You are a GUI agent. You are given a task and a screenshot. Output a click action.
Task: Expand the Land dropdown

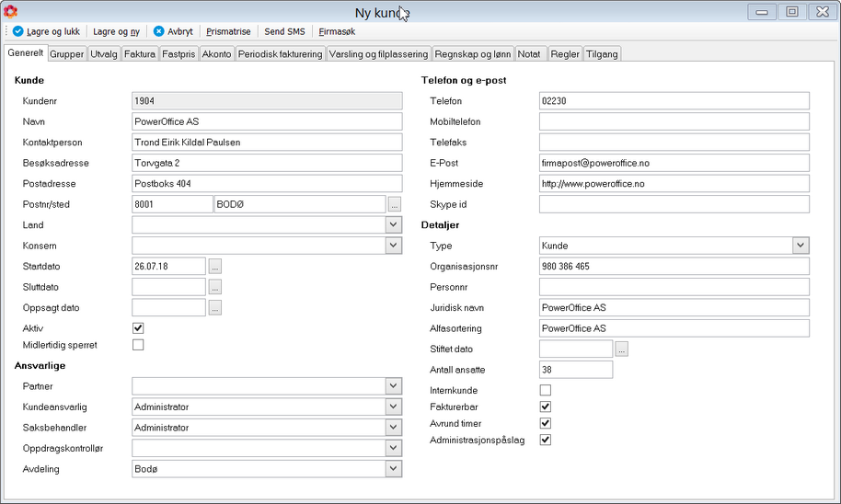pyautogui.click(x=393, y=224)
